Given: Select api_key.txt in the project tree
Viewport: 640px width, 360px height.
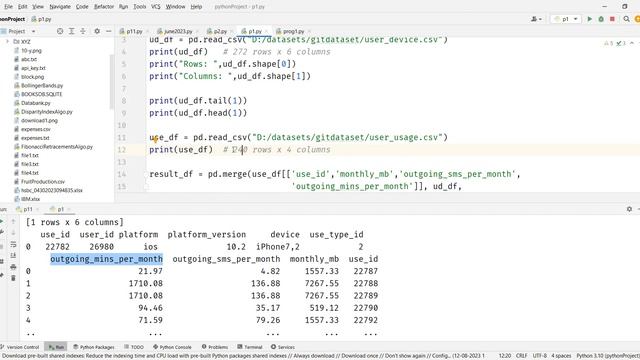Looking at the screenshot, I should (33, 68).
